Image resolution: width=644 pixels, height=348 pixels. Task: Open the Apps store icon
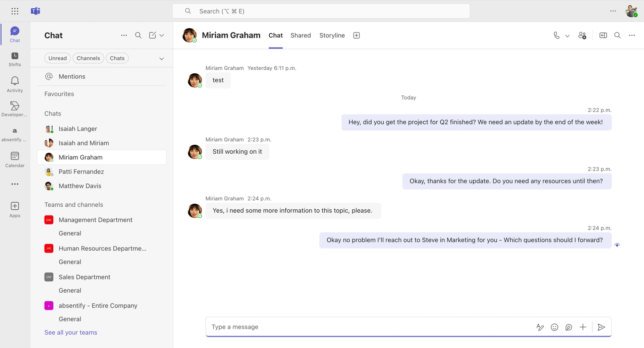tap(15, 210)
